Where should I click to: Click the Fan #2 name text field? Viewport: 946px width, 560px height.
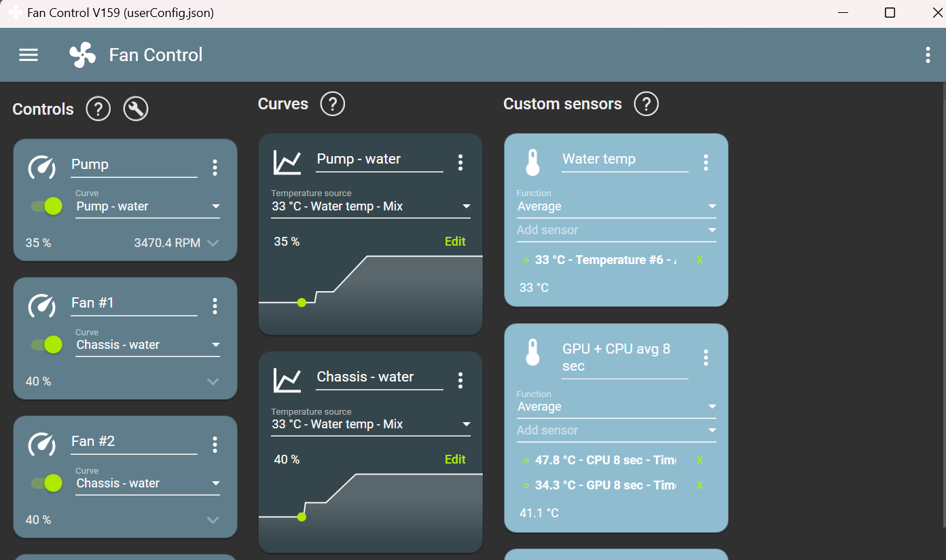[134, 441]
